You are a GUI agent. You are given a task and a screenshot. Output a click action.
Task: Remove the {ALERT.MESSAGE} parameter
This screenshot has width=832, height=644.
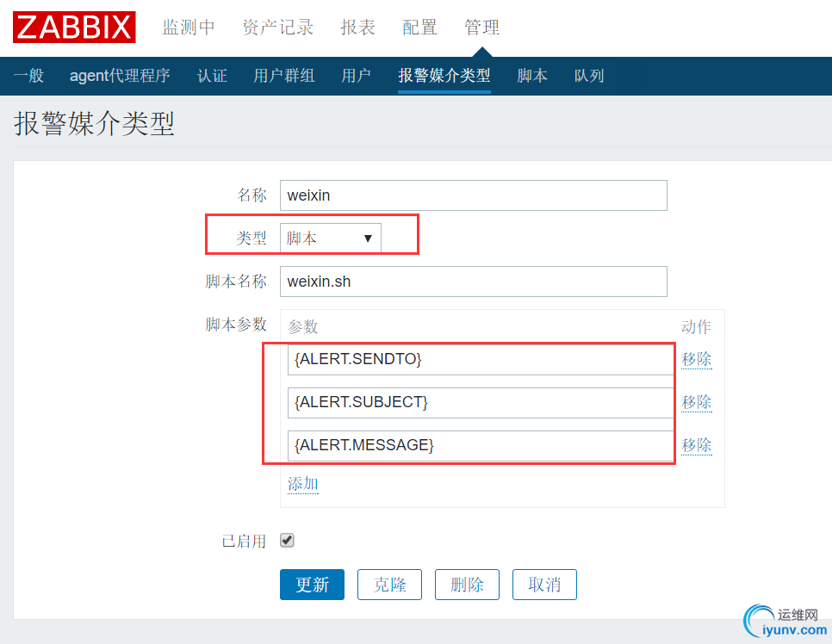coord(697,445)
